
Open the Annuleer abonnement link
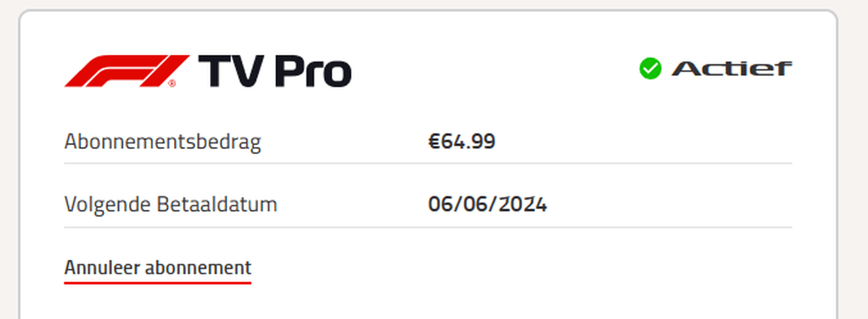pos(157,268)
